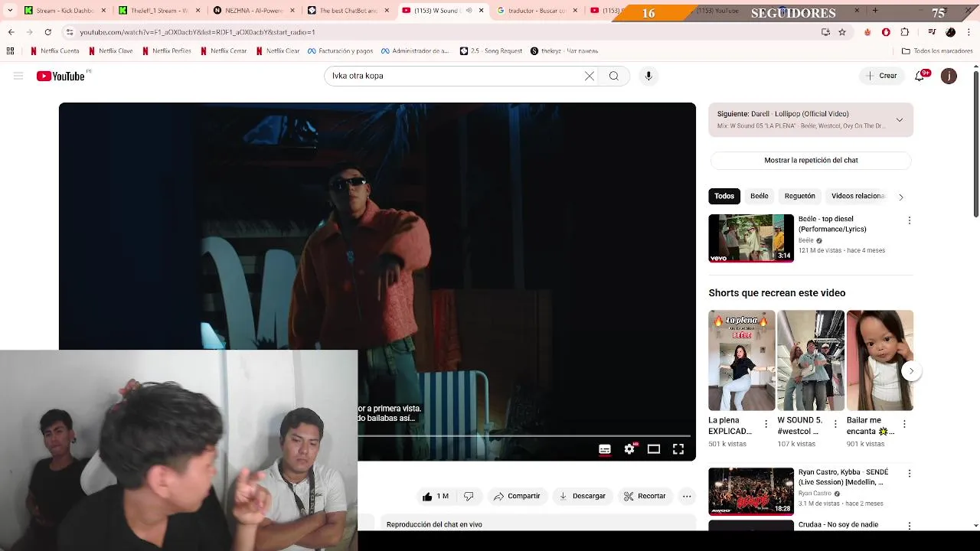Enter fullscreen in the video player

[x=678, y=449]
